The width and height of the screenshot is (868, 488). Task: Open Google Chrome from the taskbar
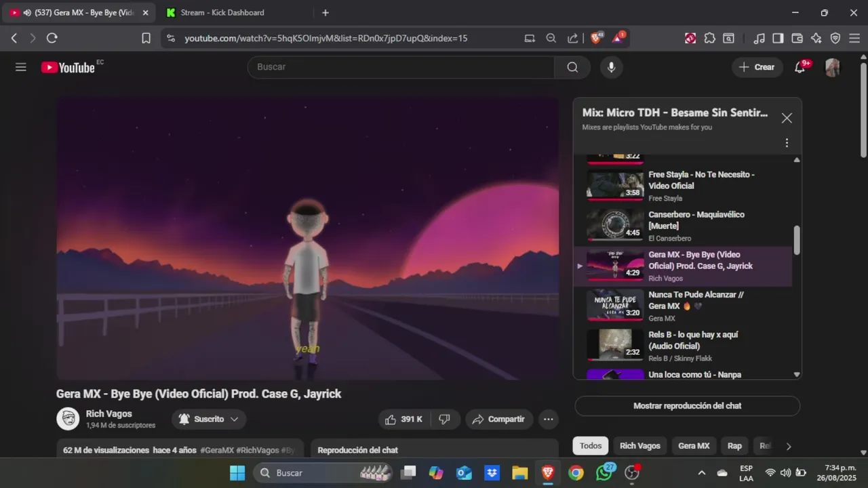coord(576,473)
